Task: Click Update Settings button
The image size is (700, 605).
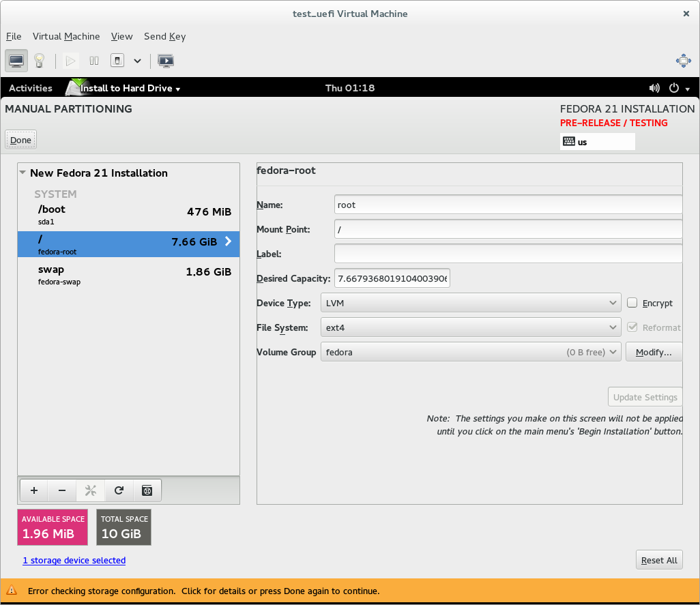Action: (x=645, y=397)
